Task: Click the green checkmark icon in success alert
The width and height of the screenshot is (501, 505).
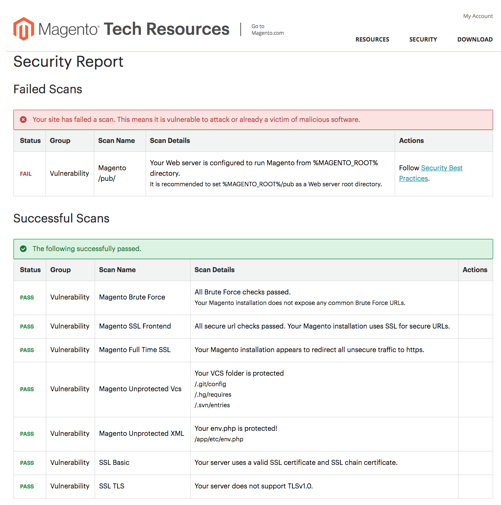Action: click(23, 249)
